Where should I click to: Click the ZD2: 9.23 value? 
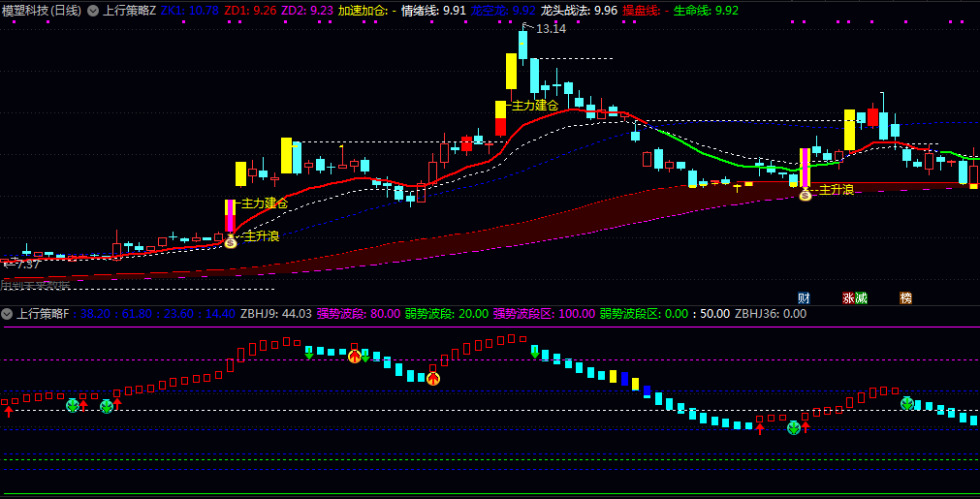[x=307, y=11]
